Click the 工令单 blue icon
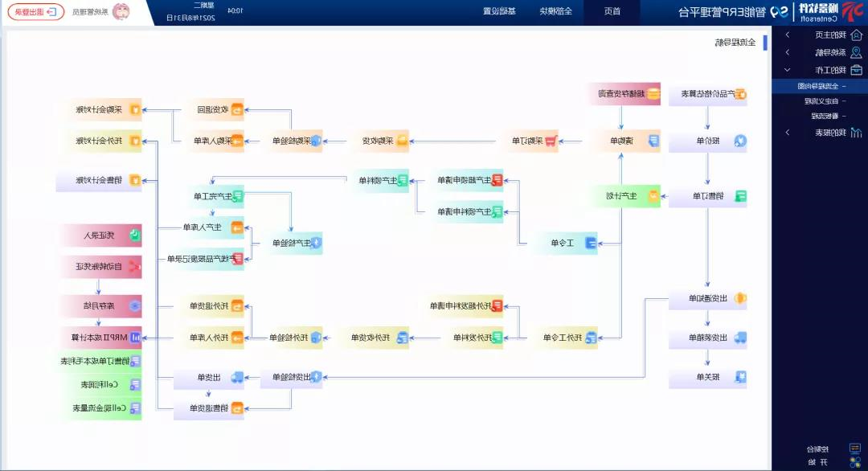Viewport: 868px width, 471px height. click(x=591, y=243)
